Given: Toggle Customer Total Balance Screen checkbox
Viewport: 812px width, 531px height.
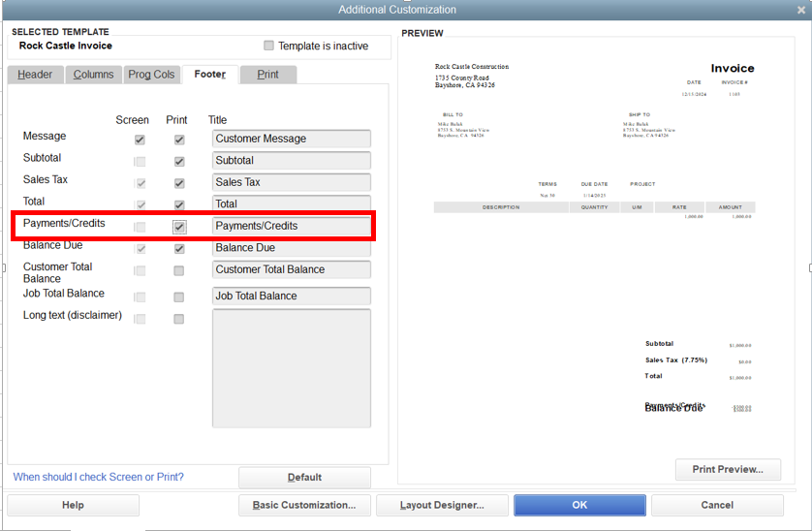Looking at the screenshot, I should pyautogui.click(x=140, y=270).
